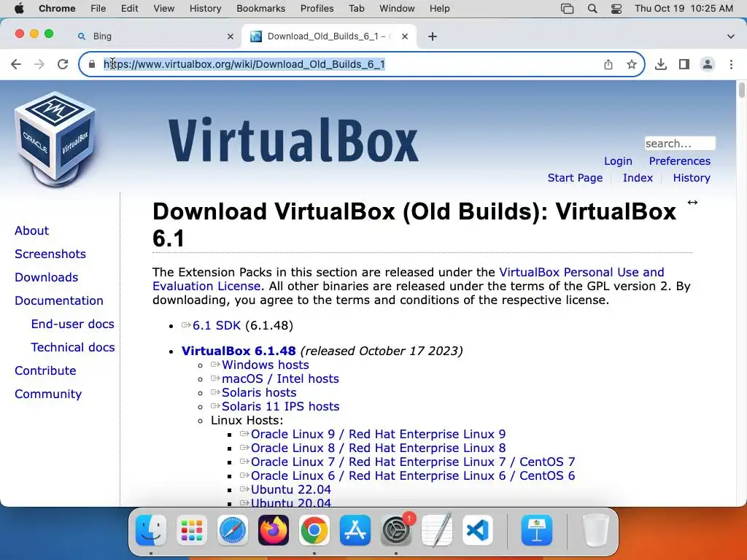
Task: Open Downloads in the sidebar
Action: pyautogui.click(x=46, y=277)
